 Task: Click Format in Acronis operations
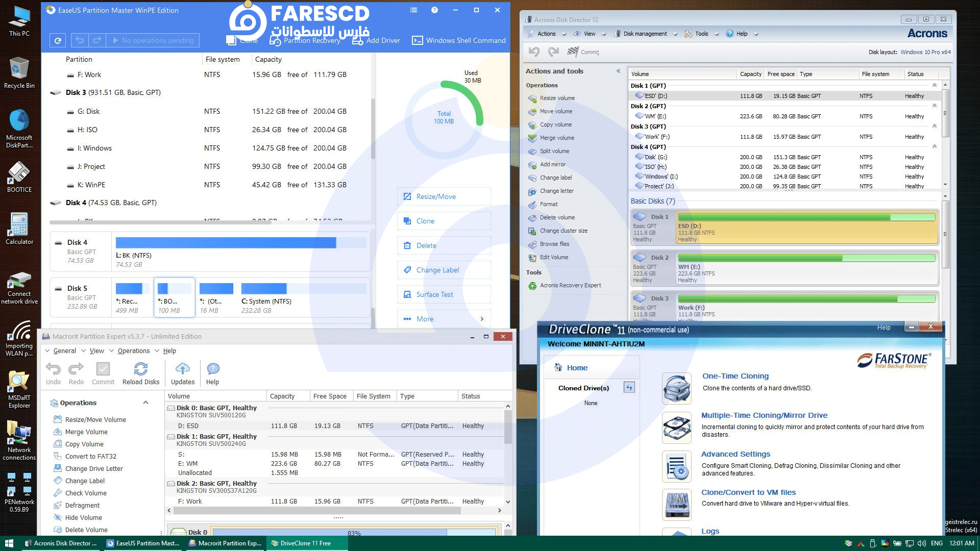(549, 204)
